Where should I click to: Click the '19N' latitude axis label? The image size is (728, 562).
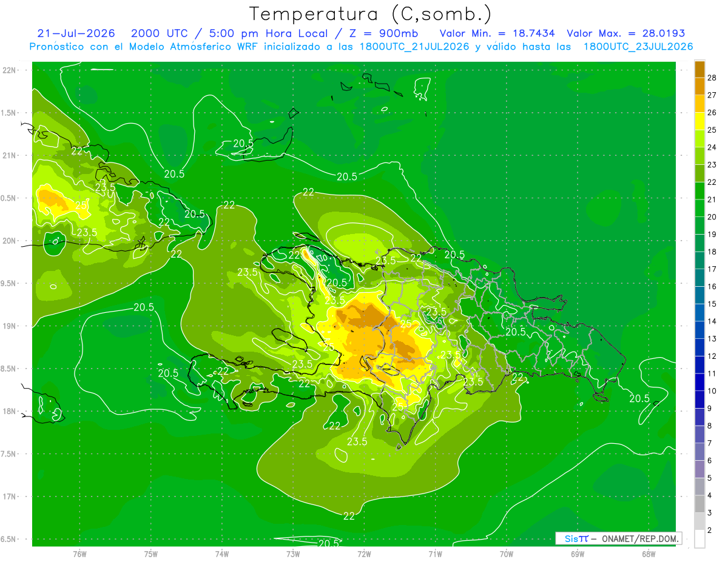click(x=10, y=326)
